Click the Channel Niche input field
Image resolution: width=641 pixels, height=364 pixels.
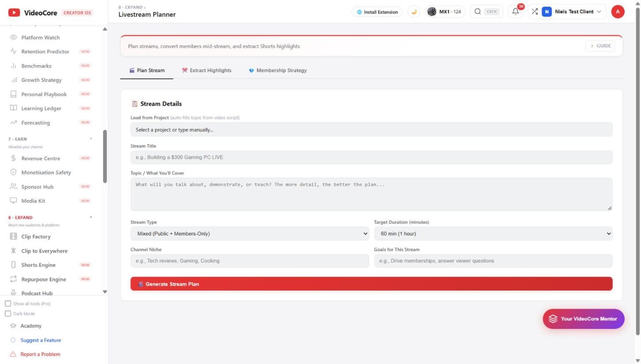[x=250, y=261]
